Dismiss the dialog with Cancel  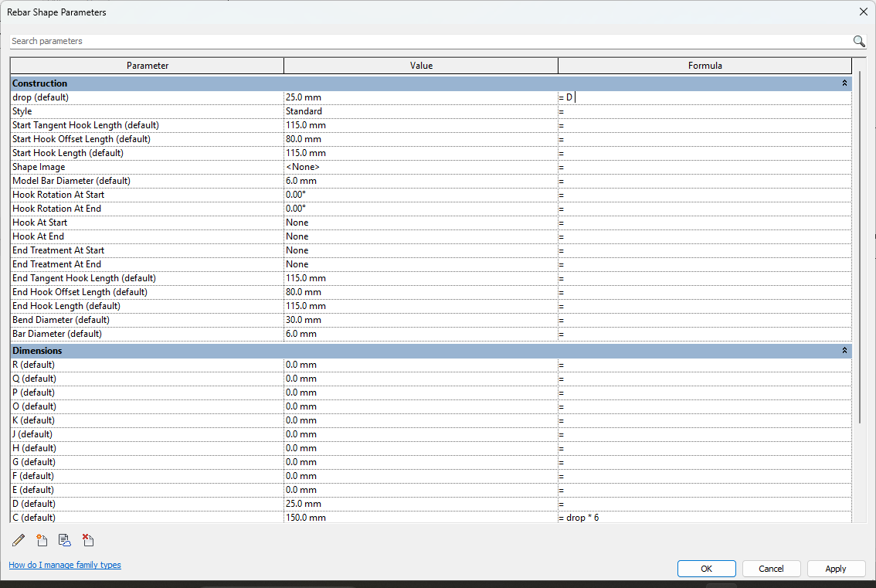[x=771, y=568]
